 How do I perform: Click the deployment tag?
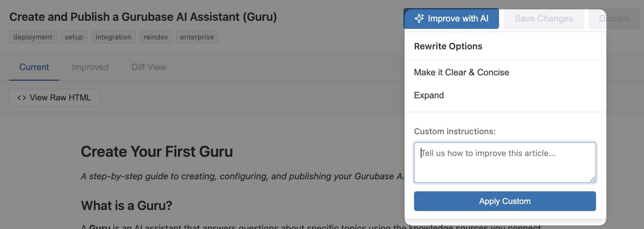coord(33,37)
